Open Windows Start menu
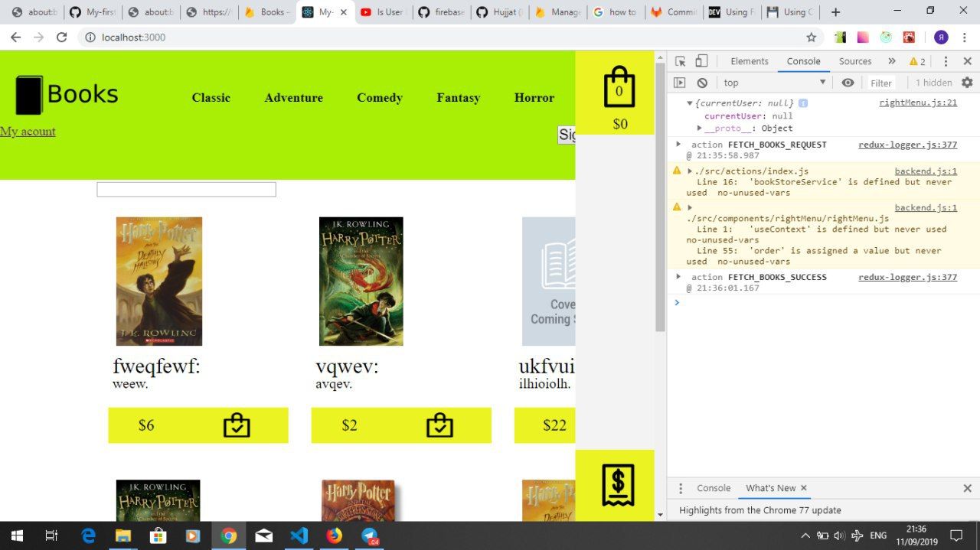Image resolution: width=980 pixels, height=550 pixels. [x=16, y=535]
